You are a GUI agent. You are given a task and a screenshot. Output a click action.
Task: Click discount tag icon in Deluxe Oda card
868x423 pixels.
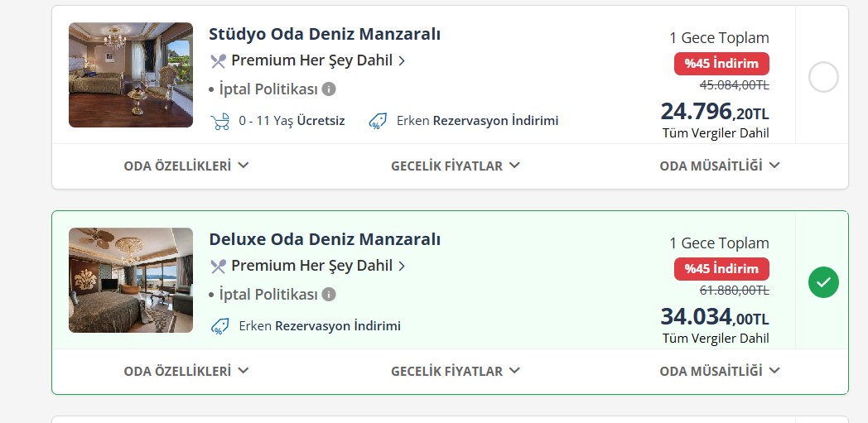click(x=220, y=326)
